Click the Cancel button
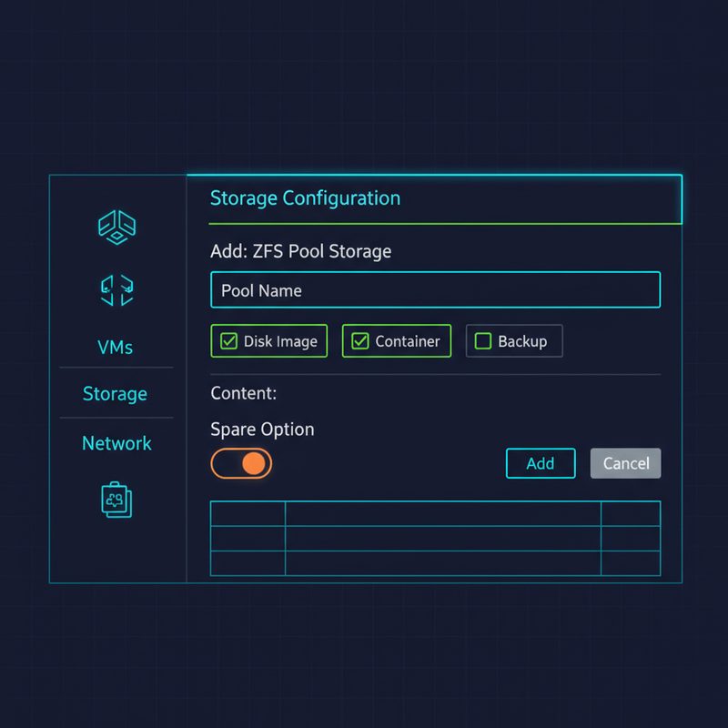The image size is (728, 728). (625, 463)
